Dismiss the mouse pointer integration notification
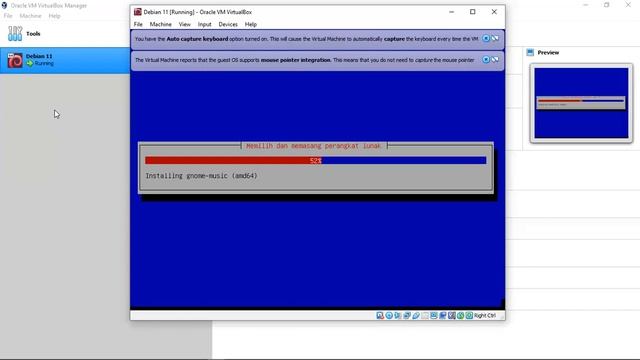640x360 pixels. (486, 59)
